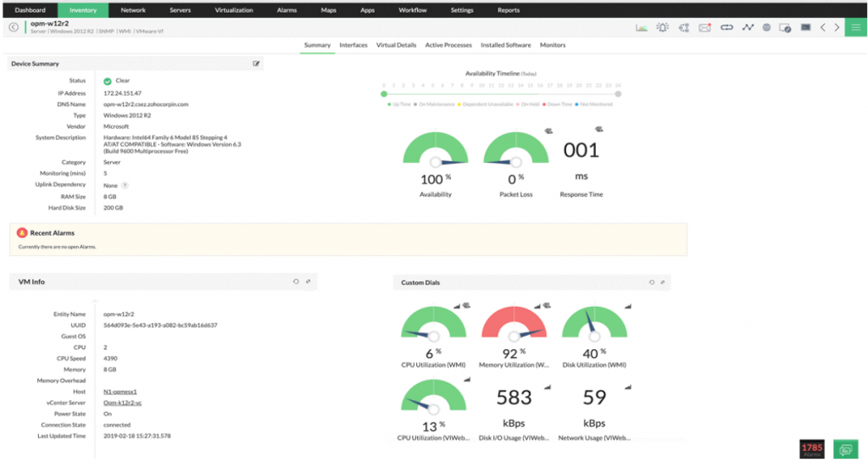868x468 pixels.
Task: Click threshold icon above Packet Loss dial
Action: click(x=548, y=131)
